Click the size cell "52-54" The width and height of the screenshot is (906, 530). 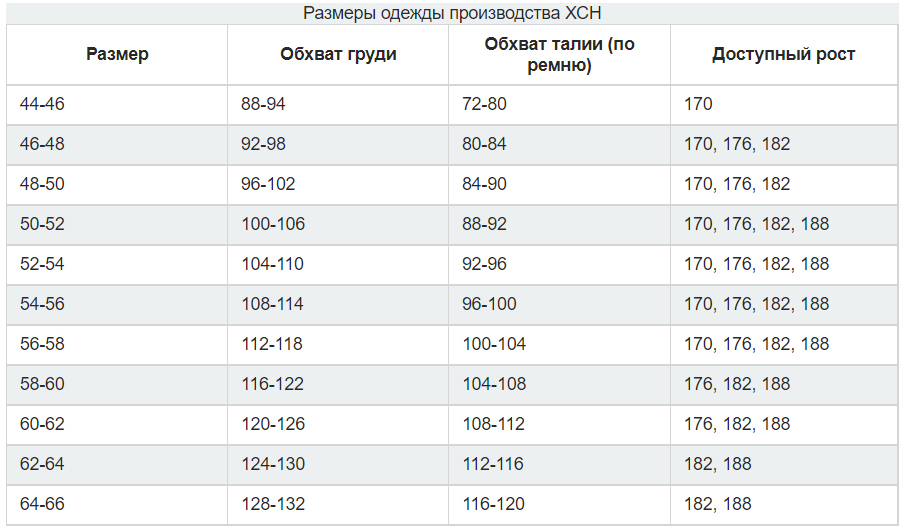point(42,264)
